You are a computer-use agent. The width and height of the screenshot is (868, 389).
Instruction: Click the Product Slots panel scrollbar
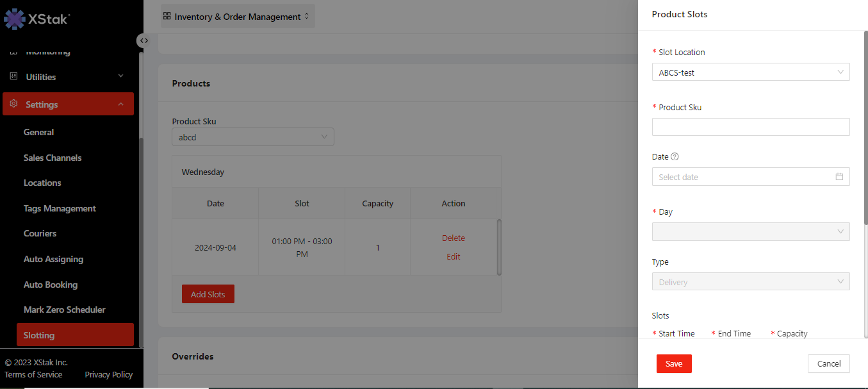865,128
